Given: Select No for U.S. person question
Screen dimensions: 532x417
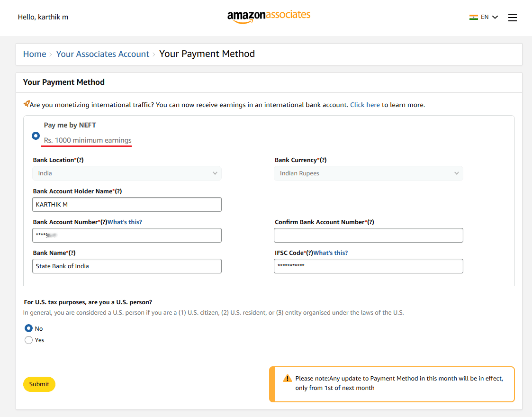Looking at the screenshot, I should (x=28, y=328).
